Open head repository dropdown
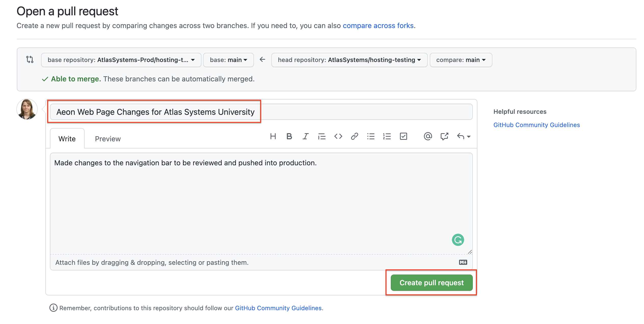 pyautogui.click(x=349, y=60)
